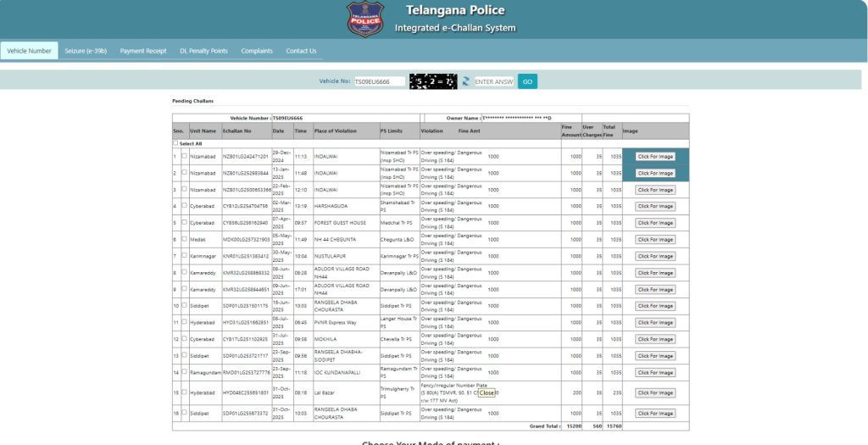
Task: Check the box for challan row 1
Action: point(184,156)
